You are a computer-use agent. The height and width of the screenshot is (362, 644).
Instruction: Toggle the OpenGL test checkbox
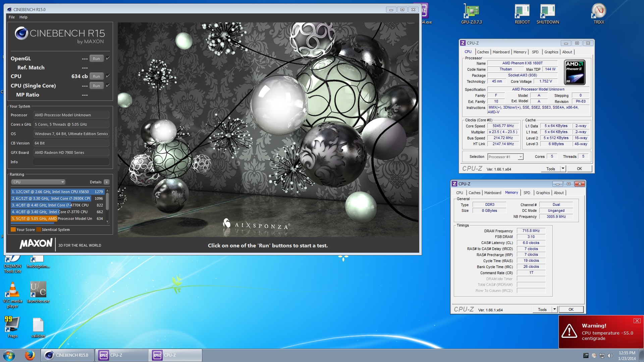(108, 58)
